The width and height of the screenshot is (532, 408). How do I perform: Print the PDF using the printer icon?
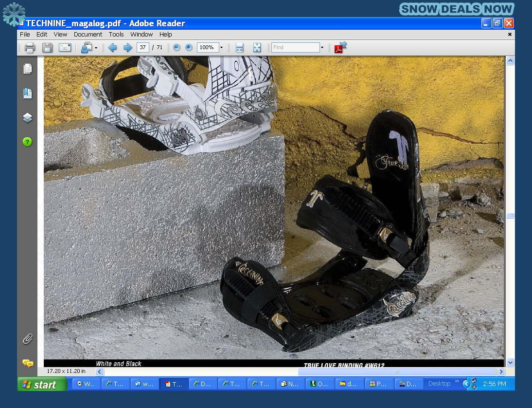click(x=30, y=48)
